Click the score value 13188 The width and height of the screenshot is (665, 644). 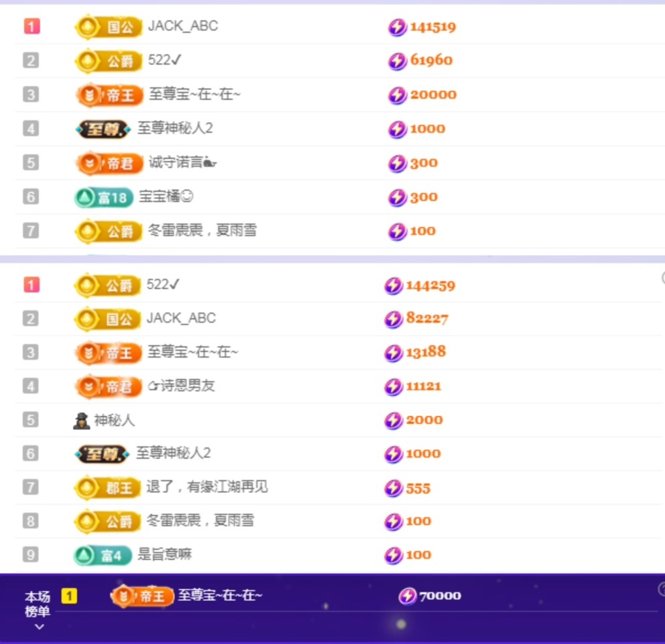pyautogui.click(x=426, y=352)
